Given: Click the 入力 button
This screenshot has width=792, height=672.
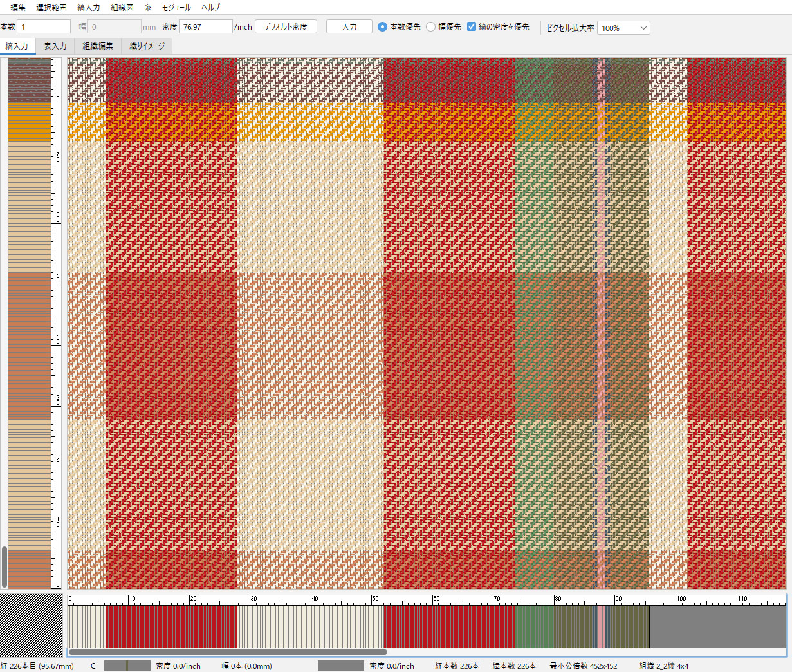Looking at the screenshot, I should coord(349,26).
